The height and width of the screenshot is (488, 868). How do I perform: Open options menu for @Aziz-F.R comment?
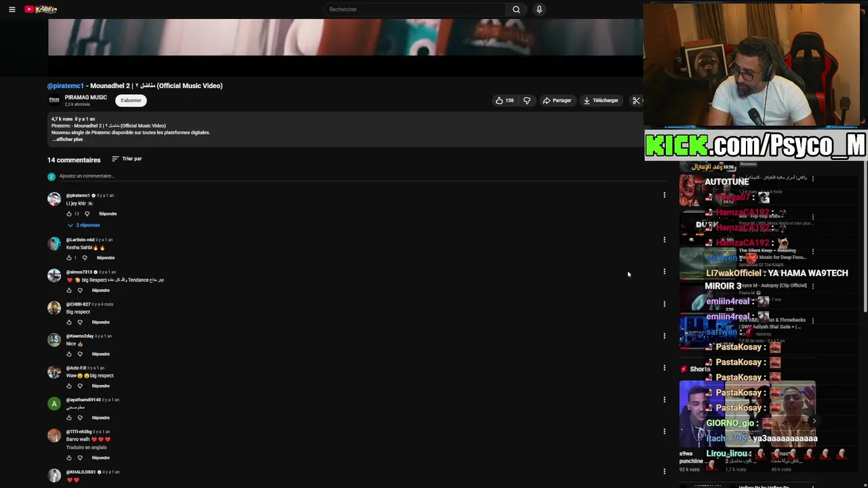664,367
